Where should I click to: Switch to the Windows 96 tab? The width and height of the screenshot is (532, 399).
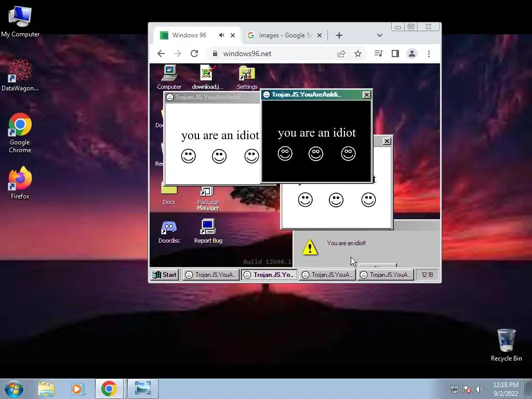(189, 35)
